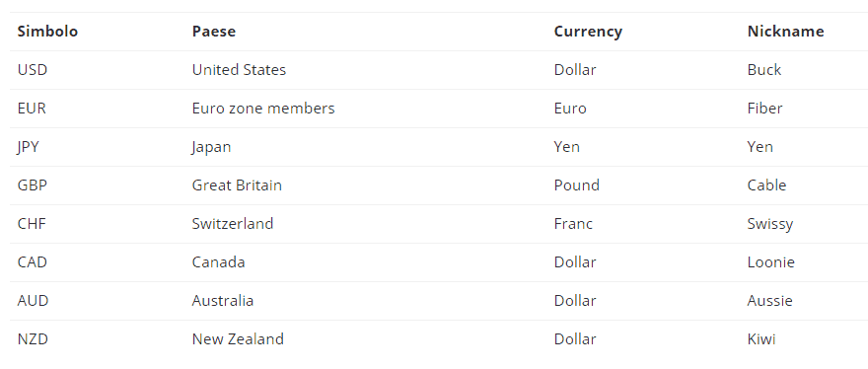Select the Loonie nickname cell
This screenshot has height=369, width=868.
point(771,262)
